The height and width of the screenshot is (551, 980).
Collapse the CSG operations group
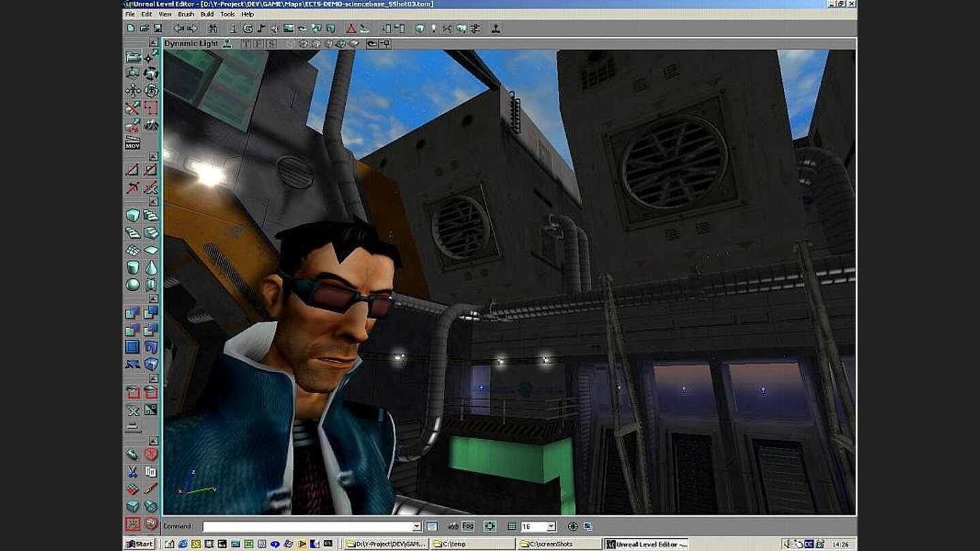point(154,299)
